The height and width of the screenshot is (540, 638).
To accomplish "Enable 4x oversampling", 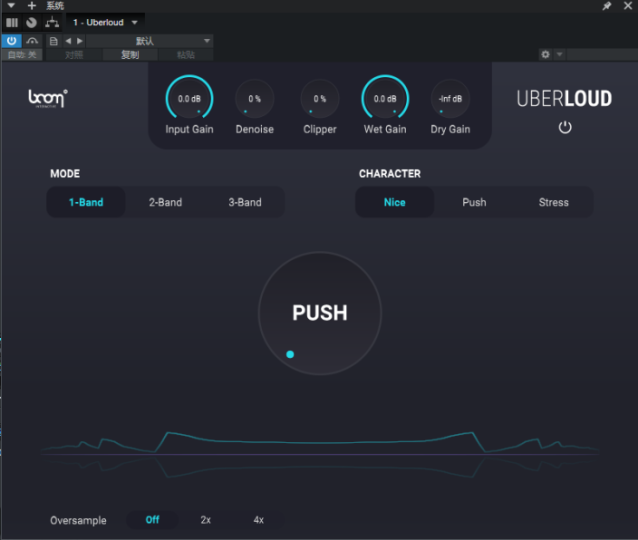I will tap(258, 520).
